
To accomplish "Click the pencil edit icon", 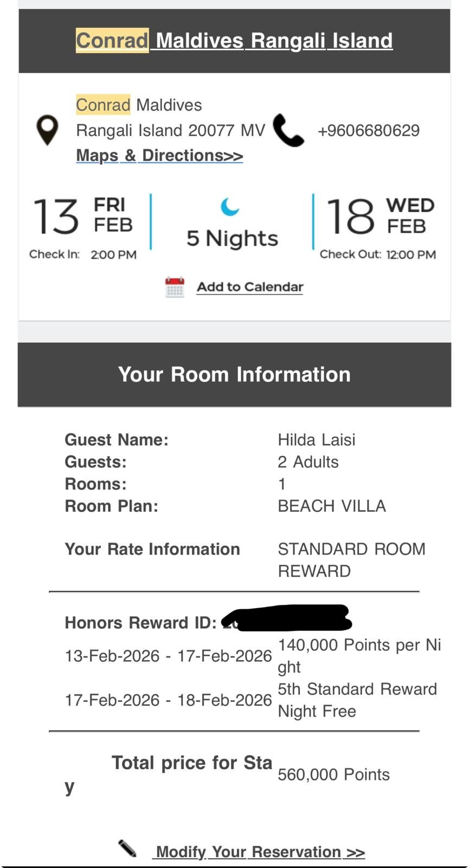I will [127, 848].
